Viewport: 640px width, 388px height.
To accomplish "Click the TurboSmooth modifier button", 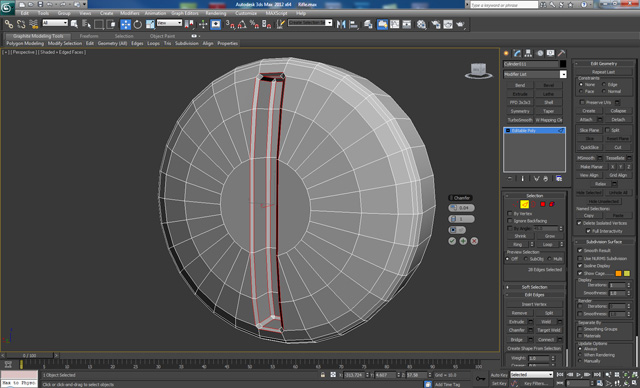I will [x=520, y=120].
